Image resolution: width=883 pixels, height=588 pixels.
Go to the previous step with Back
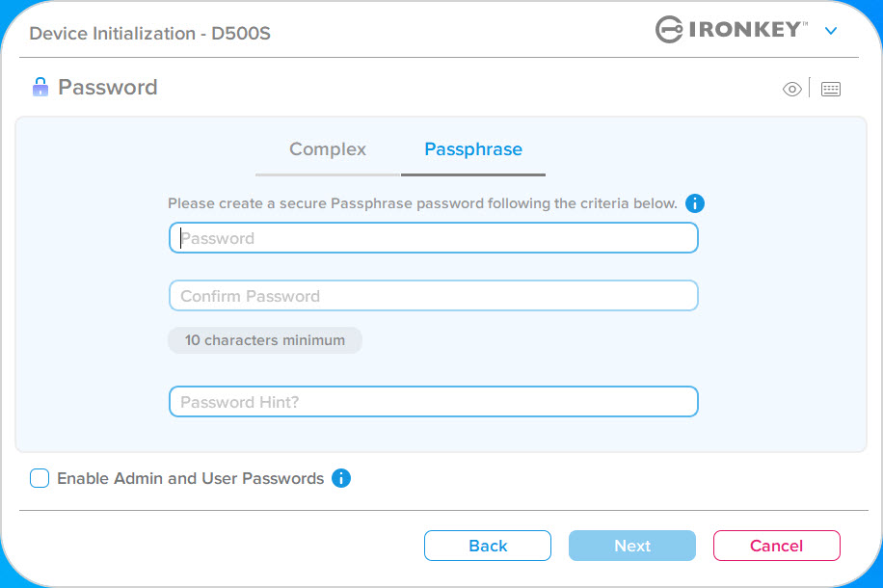pos(488,546)
